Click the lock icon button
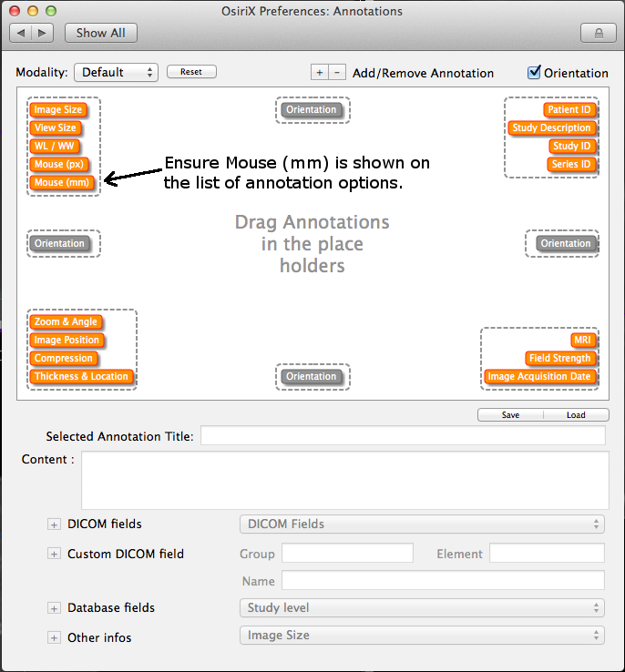Image resolution: width=625 pixels, height=672 pixels. [599, 33]
